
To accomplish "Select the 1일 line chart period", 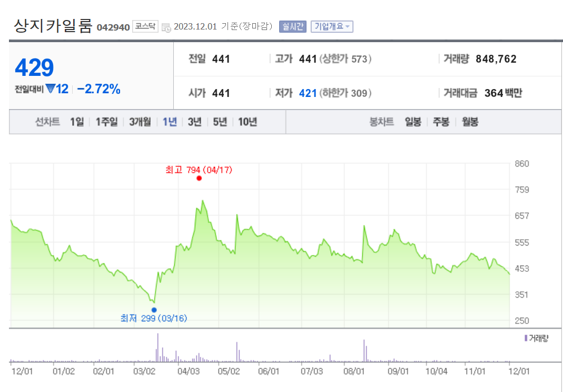I will click(x=77, y=122).
